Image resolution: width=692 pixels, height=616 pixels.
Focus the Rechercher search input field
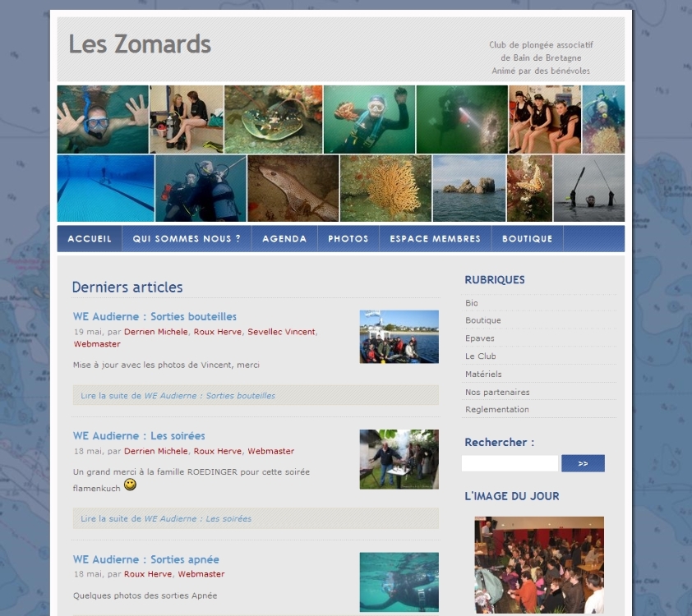pyautogui.click(x=510, y=463)
